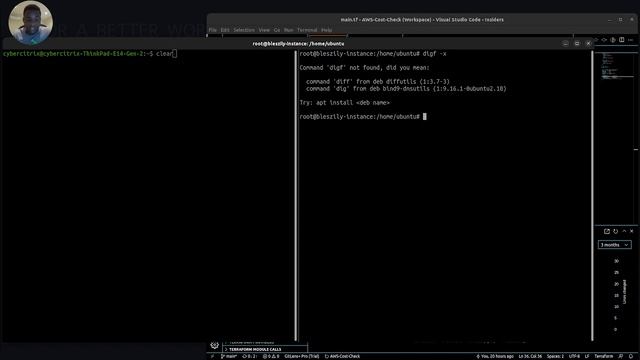Click the terminal window title bar text
Viewport: 640px width, 360px height.
click(298, 44)
